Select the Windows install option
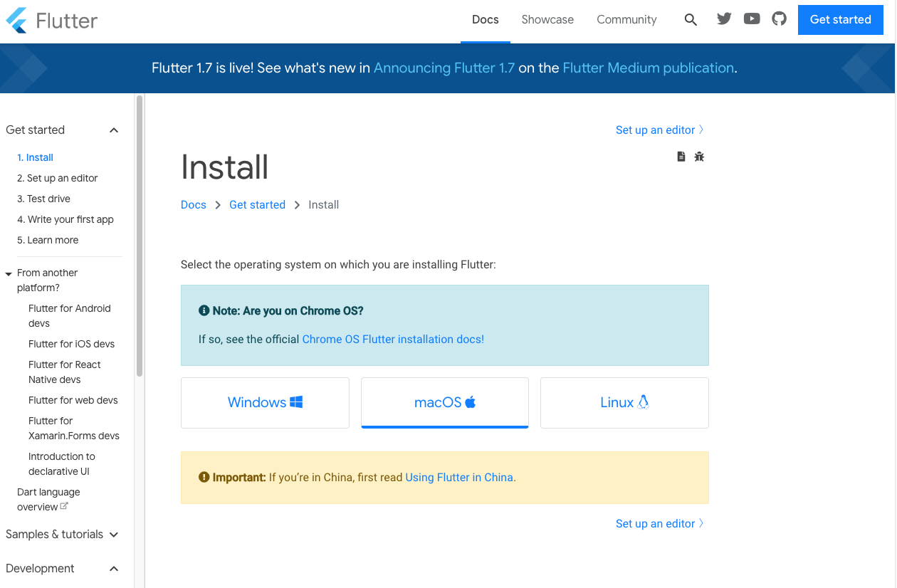This screenshot has height=588, width=897. [265, 403]
